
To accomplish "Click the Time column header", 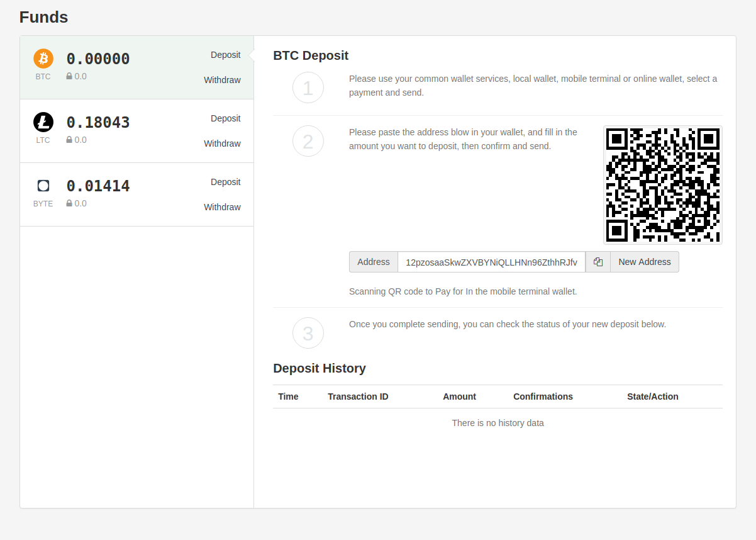I will tap(288, 397).
